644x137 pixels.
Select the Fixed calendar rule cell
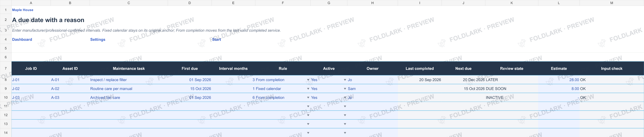coord(283,89)
